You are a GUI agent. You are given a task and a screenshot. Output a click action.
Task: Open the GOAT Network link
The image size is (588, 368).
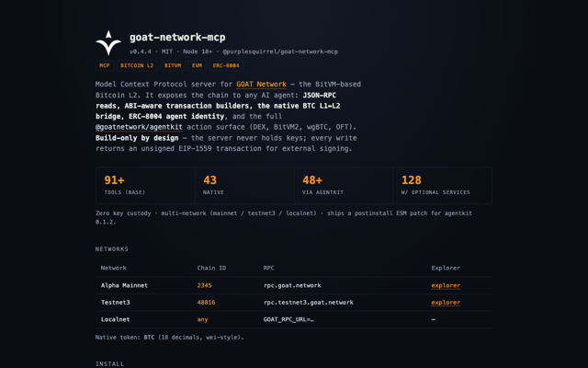pos(261,84)
